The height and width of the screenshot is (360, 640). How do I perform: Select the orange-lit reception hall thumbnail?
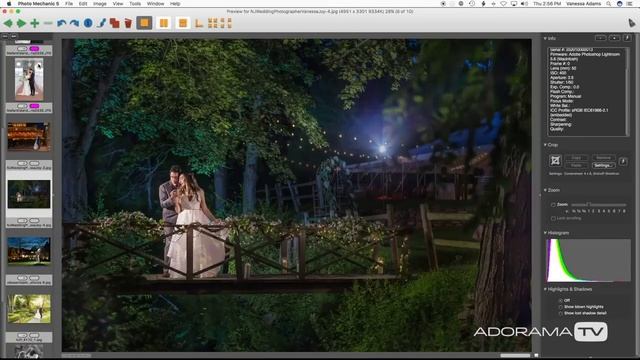click(29, 137)
